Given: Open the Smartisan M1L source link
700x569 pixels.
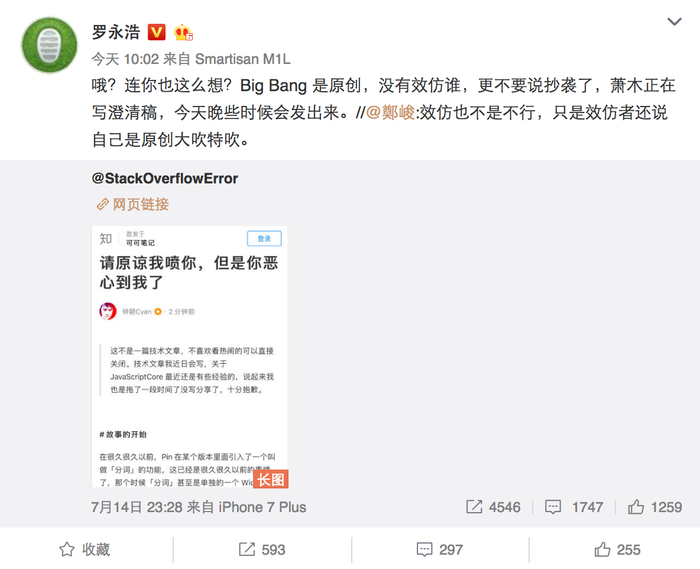Looking at the screenshot, I should (x=243, y=59).
